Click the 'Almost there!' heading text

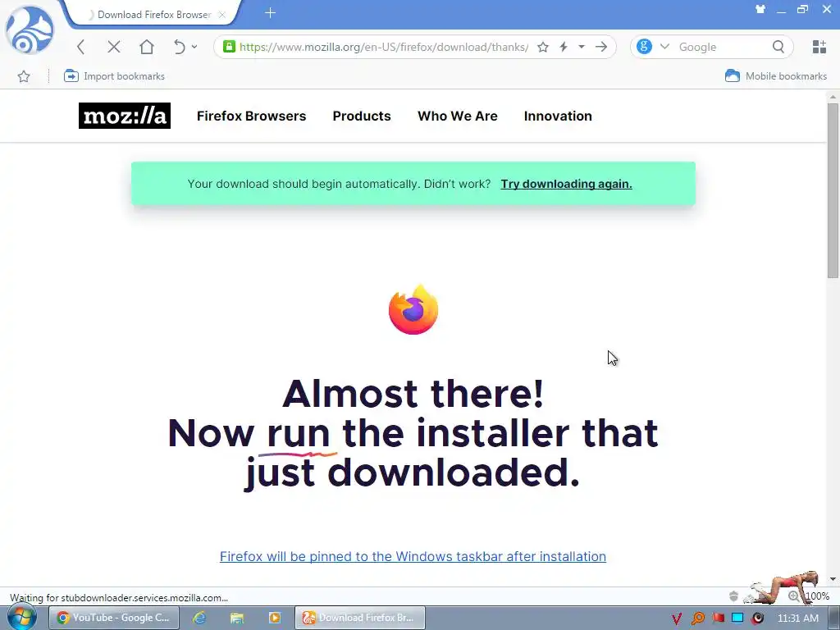(x=413, y=394)
